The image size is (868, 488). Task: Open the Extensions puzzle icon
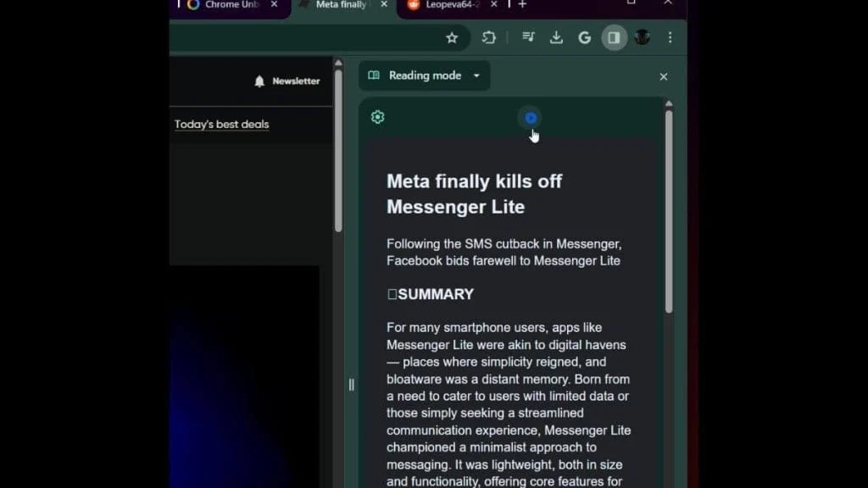(489, 37)
